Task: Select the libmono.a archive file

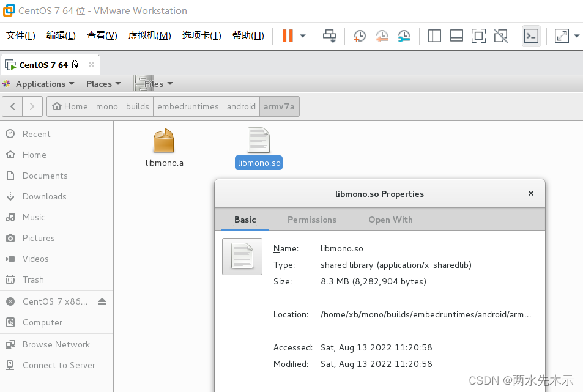Action: [163, 146]
